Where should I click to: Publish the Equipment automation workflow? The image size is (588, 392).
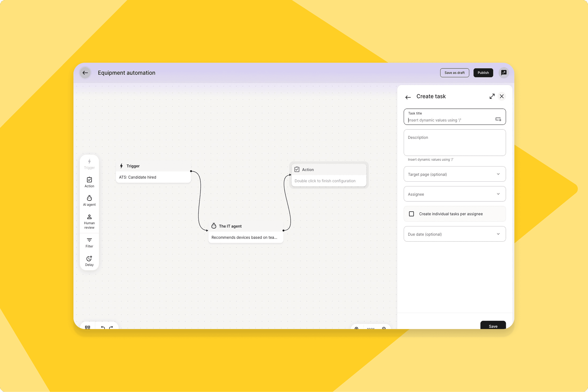click(x=483, y=73)
